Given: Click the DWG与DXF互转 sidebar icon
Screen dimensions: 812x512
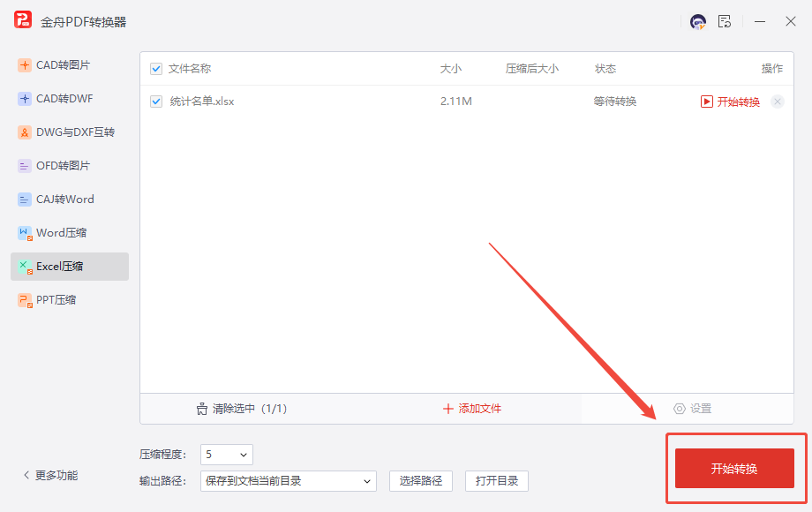Looking at the screenshot, I should pyautogui.click(x=25, y=132).
